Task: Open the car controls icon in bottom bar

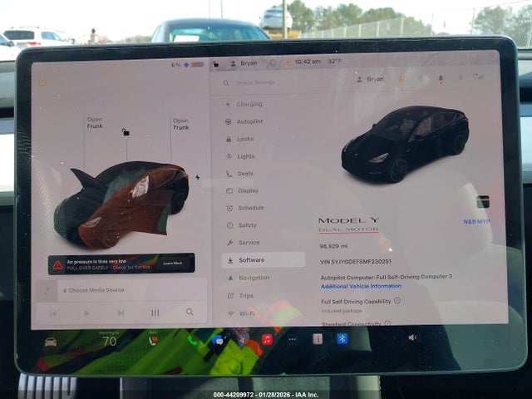Action: 51,342
